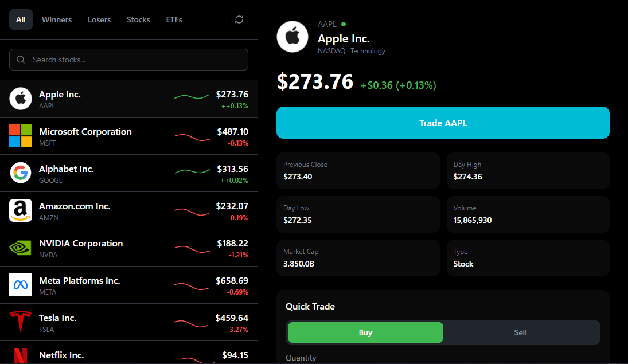This screenshot has height=364, width=628.
Task: Select the Tesla logo icon
Action: click(21, 322)
